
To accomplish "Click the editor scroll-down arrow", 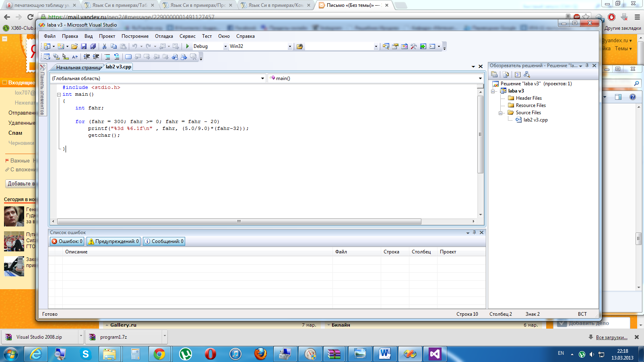I will click(x=480, y=215).
